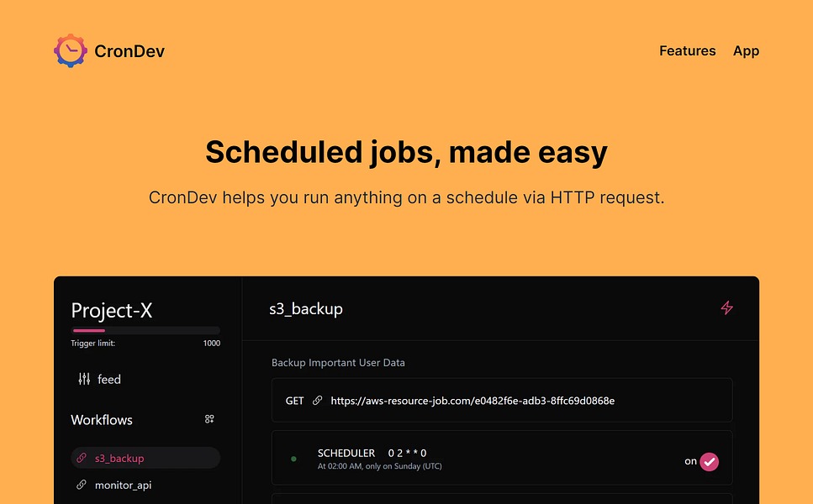Screen dimensions: 813x504
Task: Click the add workflow grid icon
Action: coord(209,419)
